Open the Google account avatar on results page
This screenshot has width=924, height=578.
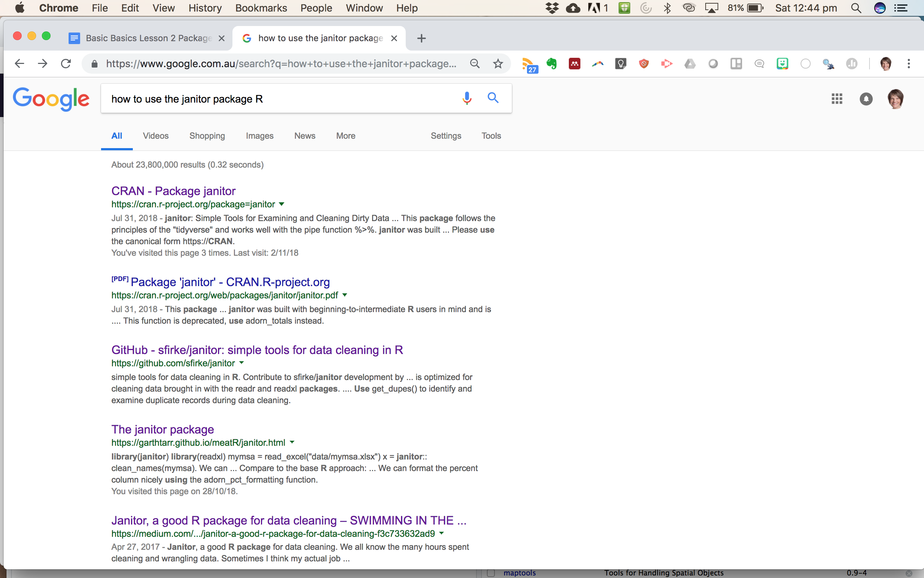[x=896, y=99]
